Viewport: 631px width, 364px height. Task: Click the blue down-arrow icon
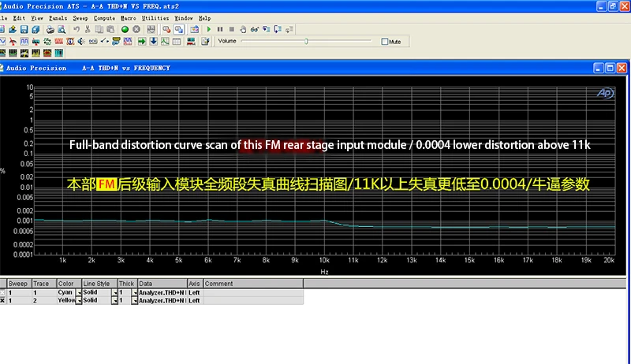click(153, 42)
